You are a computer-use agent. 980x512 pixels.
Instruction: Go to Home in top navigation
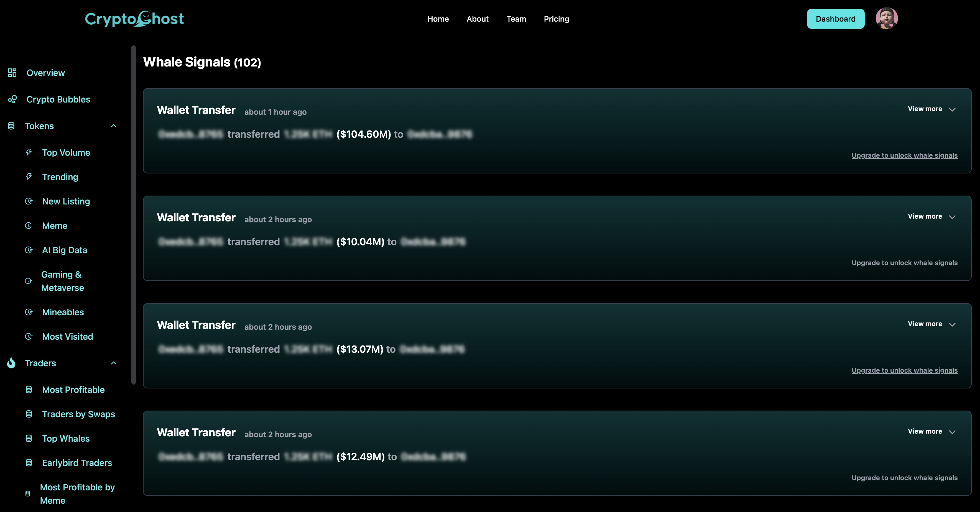point(438,19)
